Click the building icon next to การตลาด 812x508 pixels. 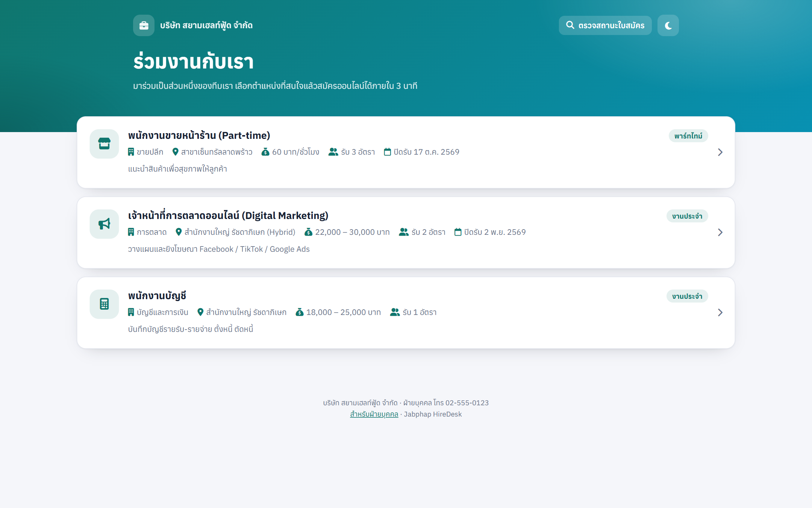click(x=131, y=232)
